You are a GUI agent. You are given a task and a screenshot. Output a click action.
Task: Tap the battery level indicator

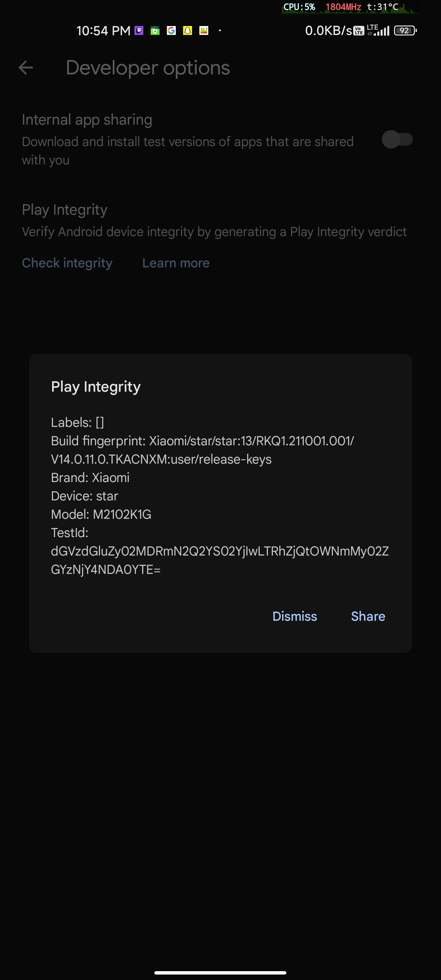[x=405, y=31]
